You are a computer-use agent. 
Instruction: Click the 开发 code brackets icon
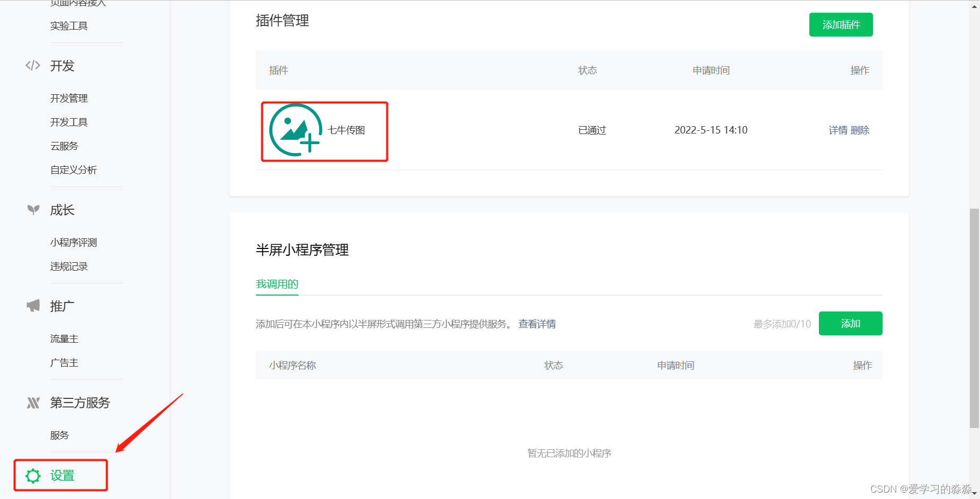click(x=32, y=66)
